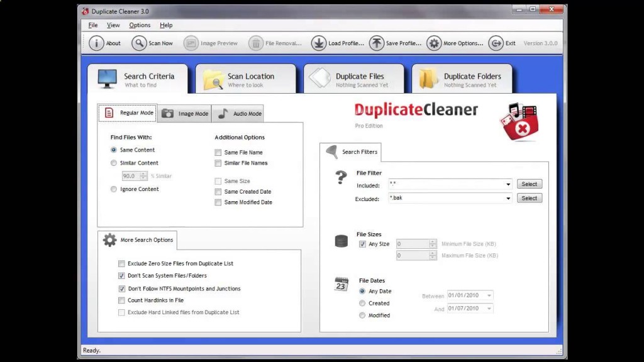Uncheck Don't Scan System Files/Folders

(121, 276)
